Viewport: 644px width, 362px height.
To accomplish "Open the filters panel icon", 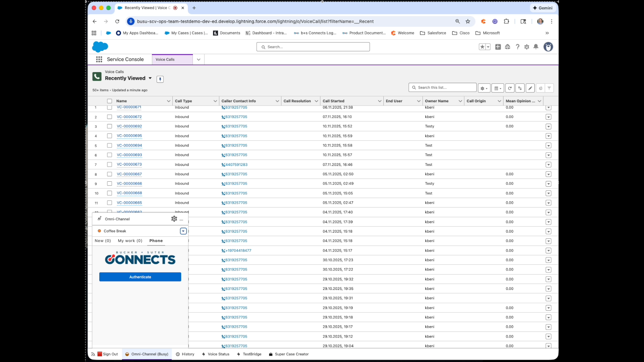I will [x=549, y=88].
